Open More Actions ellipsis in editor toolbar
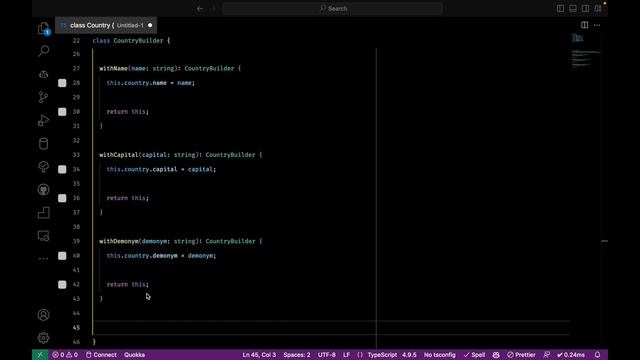 (597, 25)
